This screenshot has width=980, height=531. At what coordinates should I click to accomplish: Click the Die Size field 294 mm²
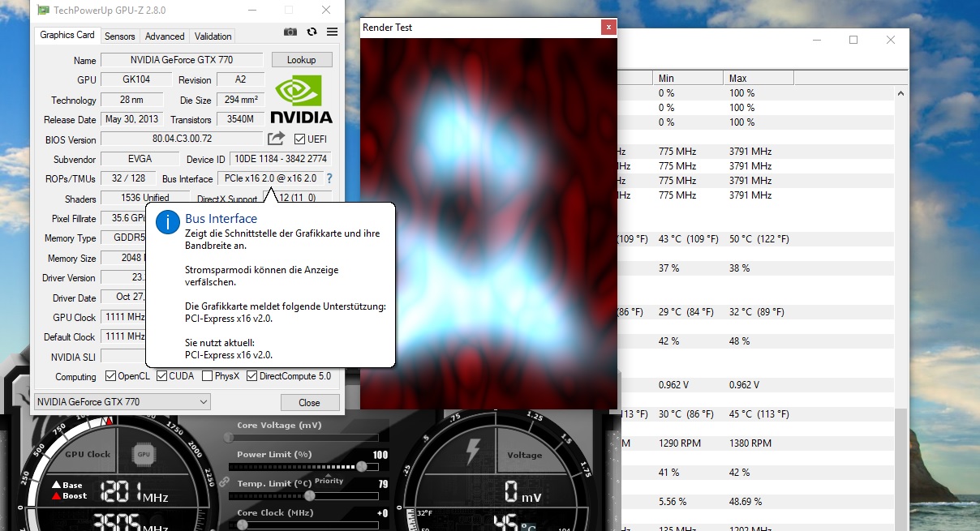pyautogui.click(x=241, y=100)
